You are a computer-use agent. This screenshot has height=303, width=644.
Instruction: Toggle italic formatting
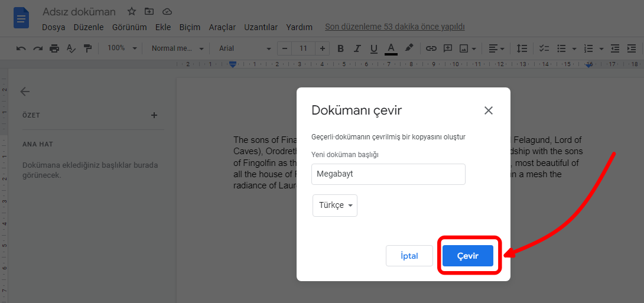tap(357, 48)
